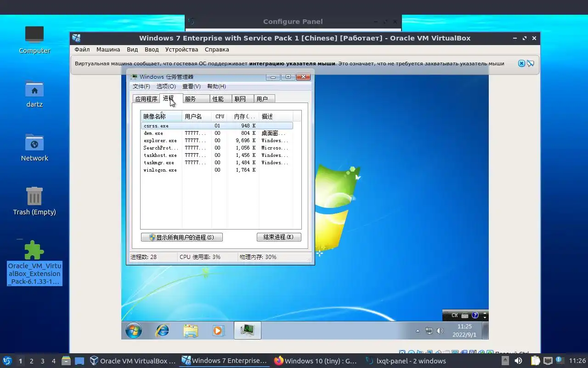Click the do-not-show-again notification icon
Image resolution: width=588 pixels, height=368 pixels.
pyautogui.click(x=531, y=63)
